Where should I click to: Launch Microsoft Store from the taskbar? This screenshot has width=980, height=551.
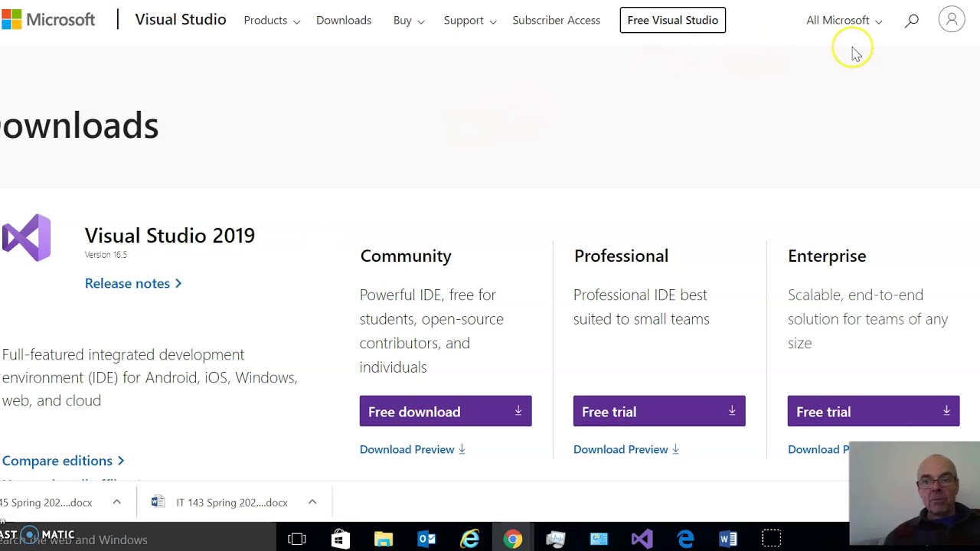tap(340, 540)
